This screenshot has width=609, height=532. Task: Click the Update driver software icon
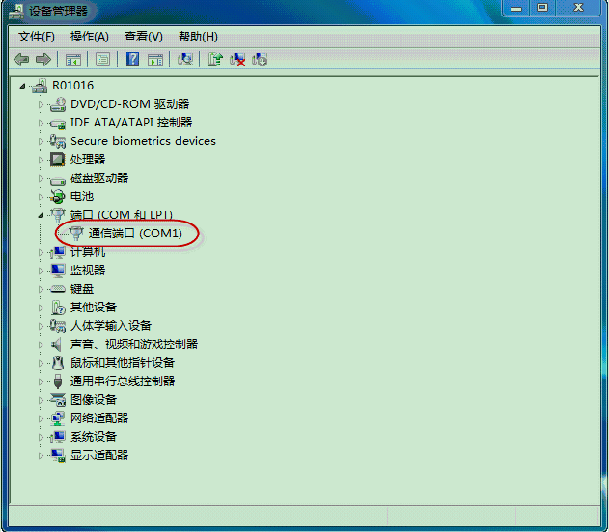click(x=214, y=60)
